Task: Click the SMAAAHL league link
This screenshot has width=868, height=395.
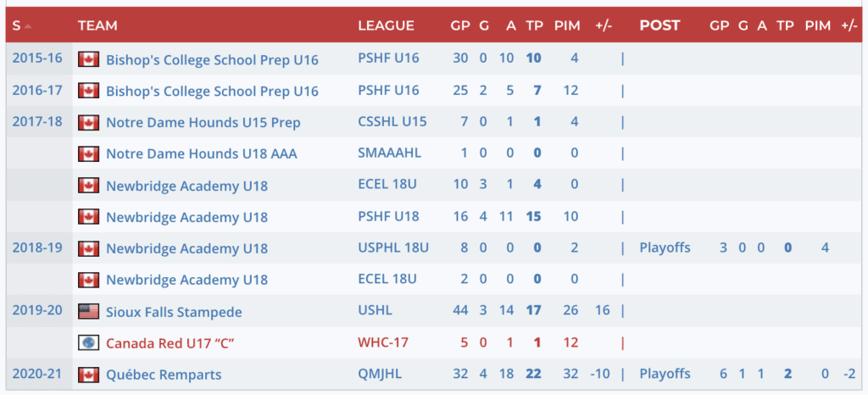Action: (389, 153)
